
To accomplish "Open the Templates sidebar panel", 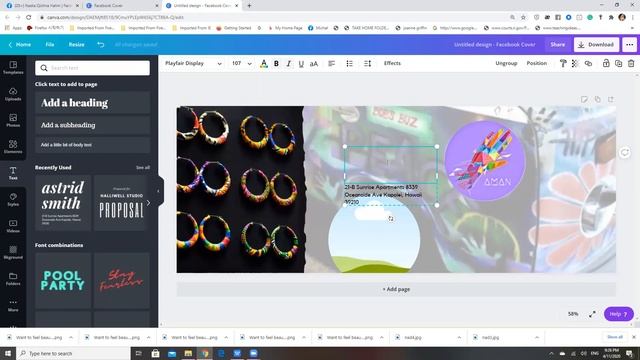I will click(x=13, y=67).
